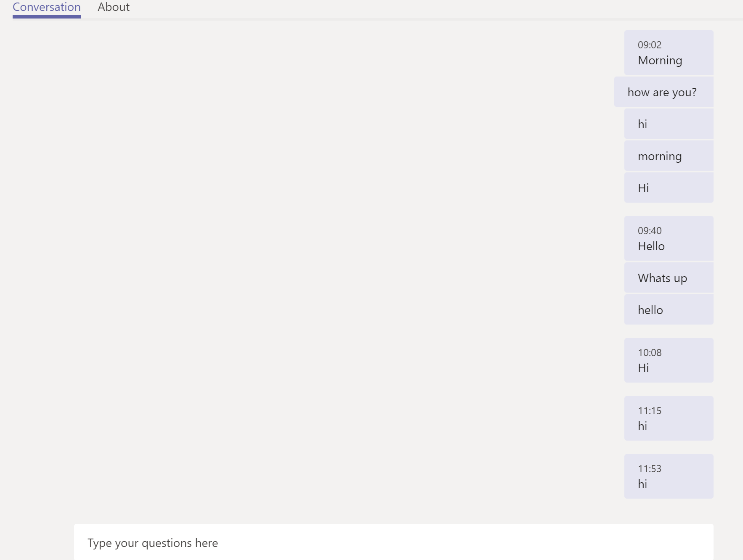
Task: Click the 'Whats up' message bubble
Action: 669,277
